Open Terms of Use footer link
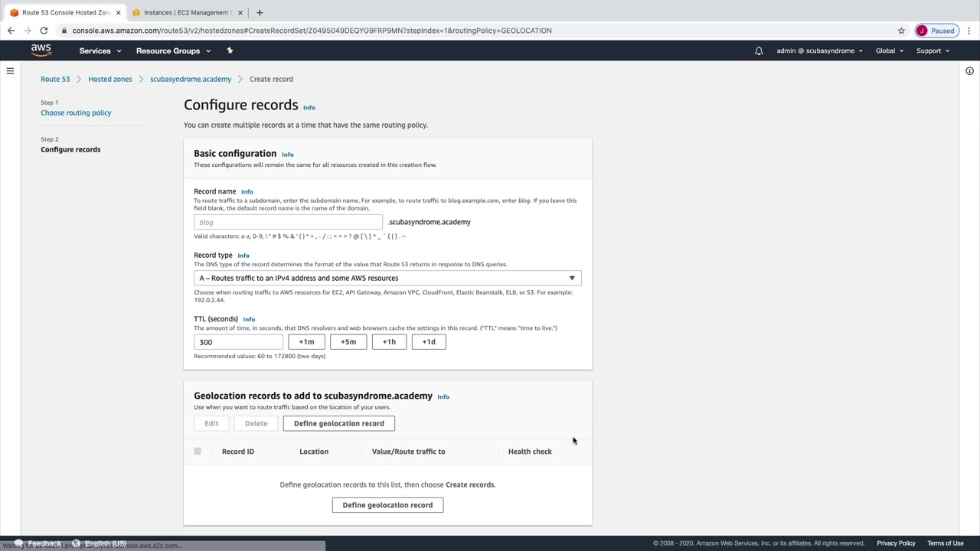The image size is (980, 551). (946, 543)
